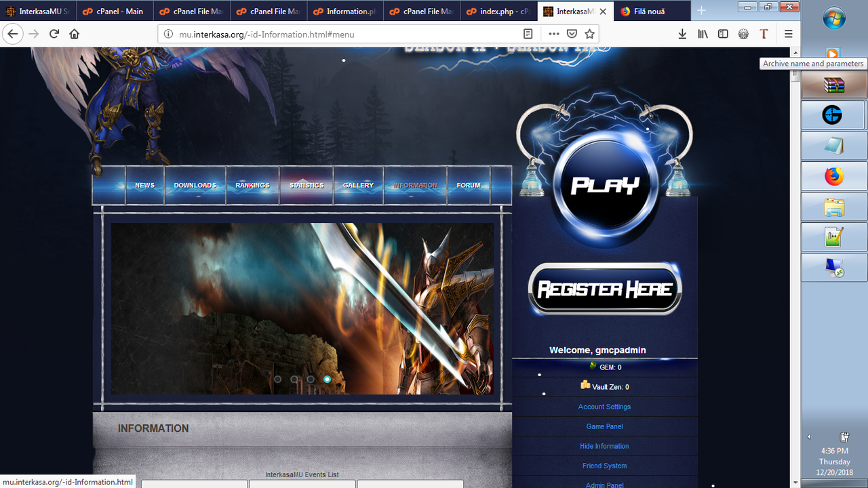The height and width of the screenshot is (488, 868).
Task: Open page actions three-dot menu
Action: tap(554, 34)
